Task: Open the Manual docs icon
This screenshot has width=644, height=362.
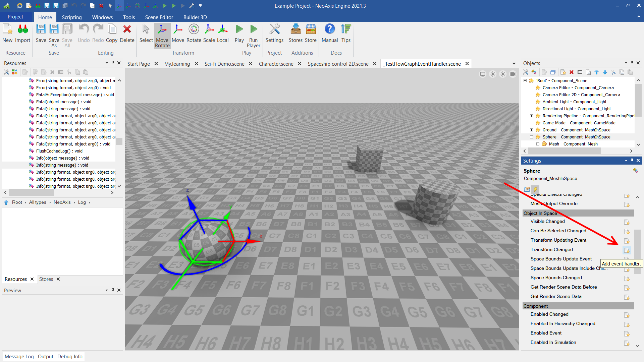Action: tap(329, 30)
